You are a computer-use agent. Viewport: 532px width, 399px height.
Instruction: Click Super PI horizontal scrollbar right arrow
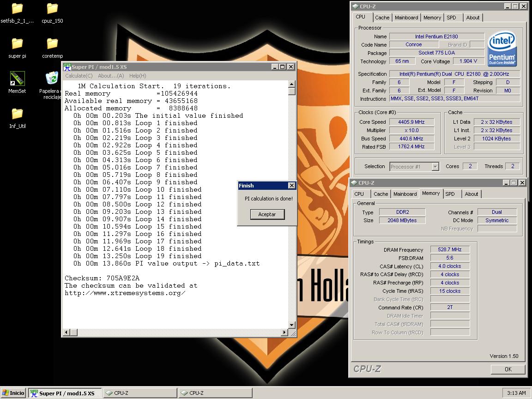[284, 332]
